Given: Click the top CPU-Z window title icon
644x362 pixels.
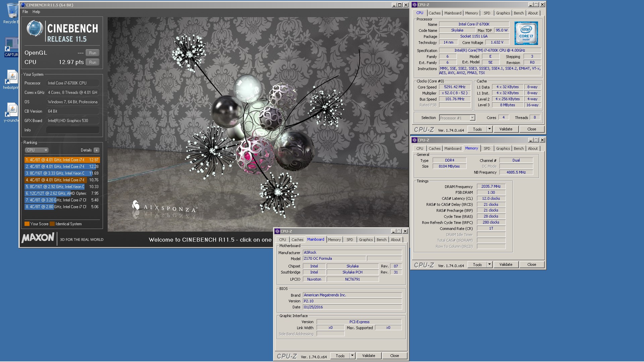Looking at the screenshot, I should point(415,5).
